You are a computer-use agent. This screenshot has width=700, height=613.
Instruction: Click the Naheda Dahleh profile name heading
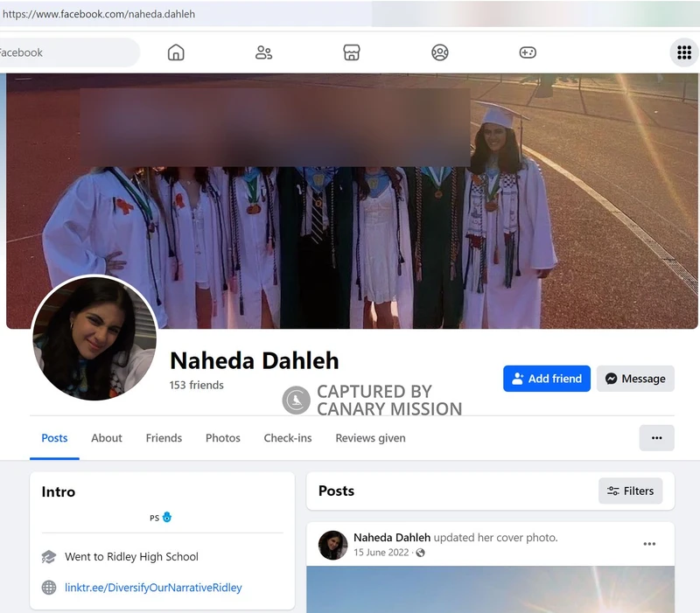pyautogui.click(x=255, y=360)
